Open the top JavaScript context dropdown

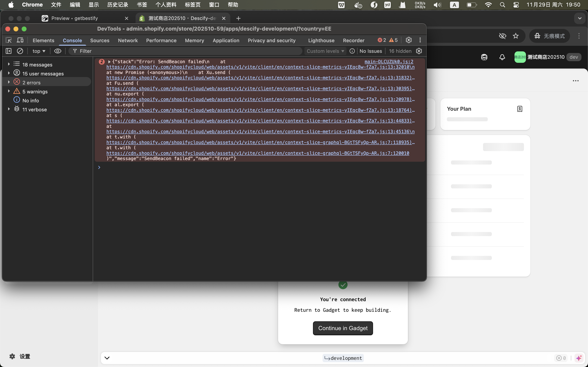click(39, 51)
